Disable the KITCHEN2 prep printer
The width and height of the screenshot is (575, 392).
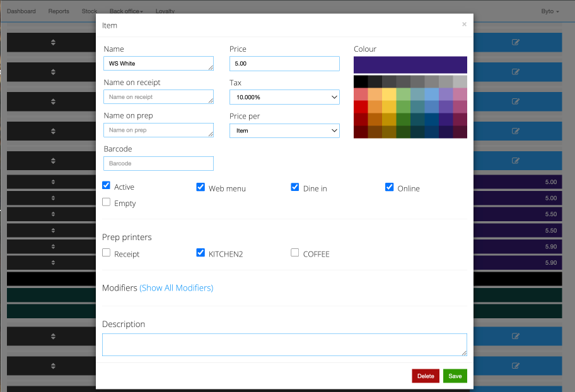200,253
